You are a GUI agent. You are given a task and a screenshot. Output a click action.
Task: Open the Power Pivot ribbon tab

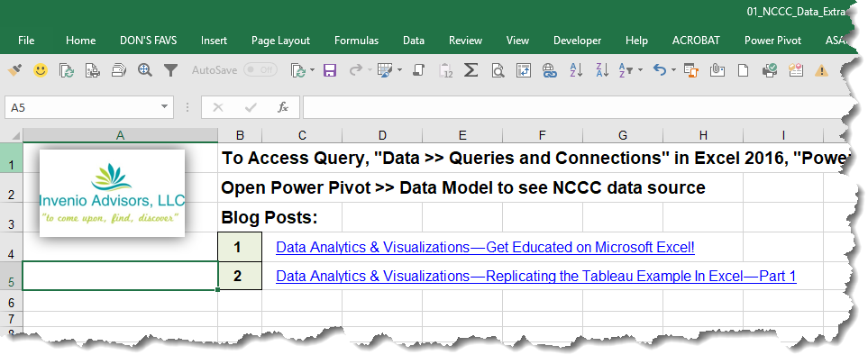[772, 41]
